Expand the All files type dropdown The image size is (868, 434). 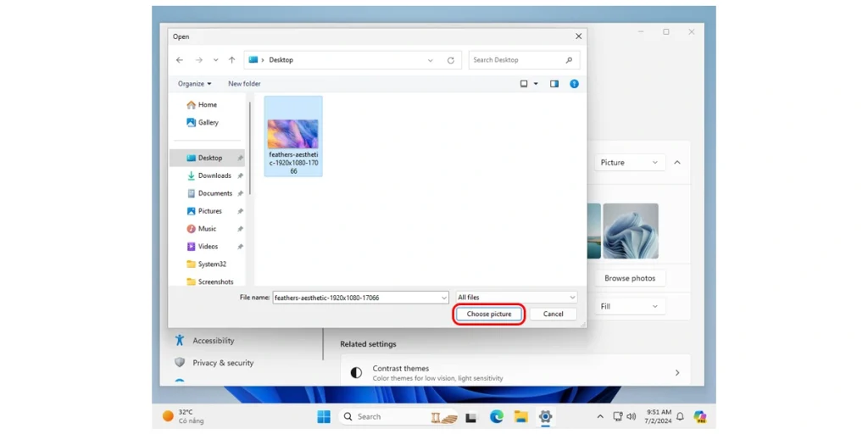[x=516, y=298]
